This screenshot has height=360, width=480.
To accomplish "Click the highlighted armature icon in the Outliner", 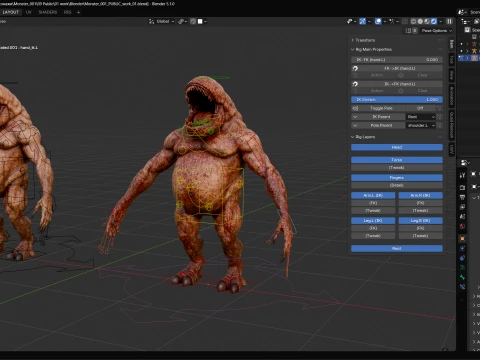I will (474, 58).
